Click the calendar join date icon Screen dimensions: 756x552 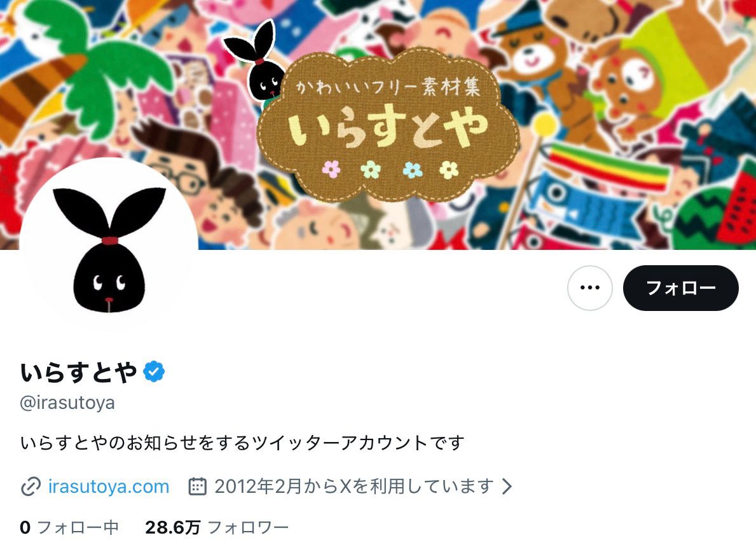(x=197, y=486)
